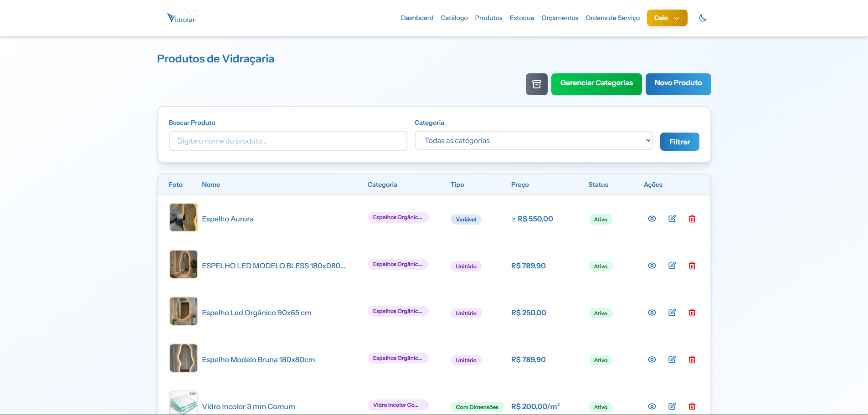
Task: Click Com Dimensões type badge
Action: click(477, 407)
